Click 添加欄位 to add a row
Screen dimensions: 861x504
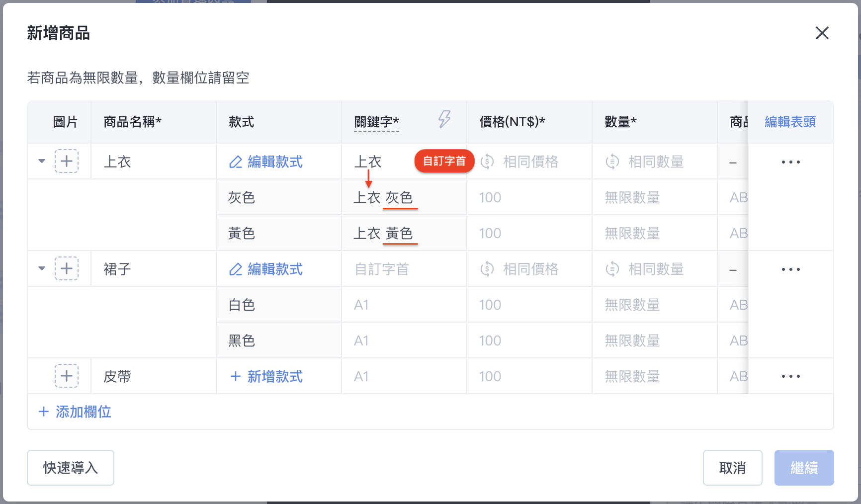pos(75,412)
